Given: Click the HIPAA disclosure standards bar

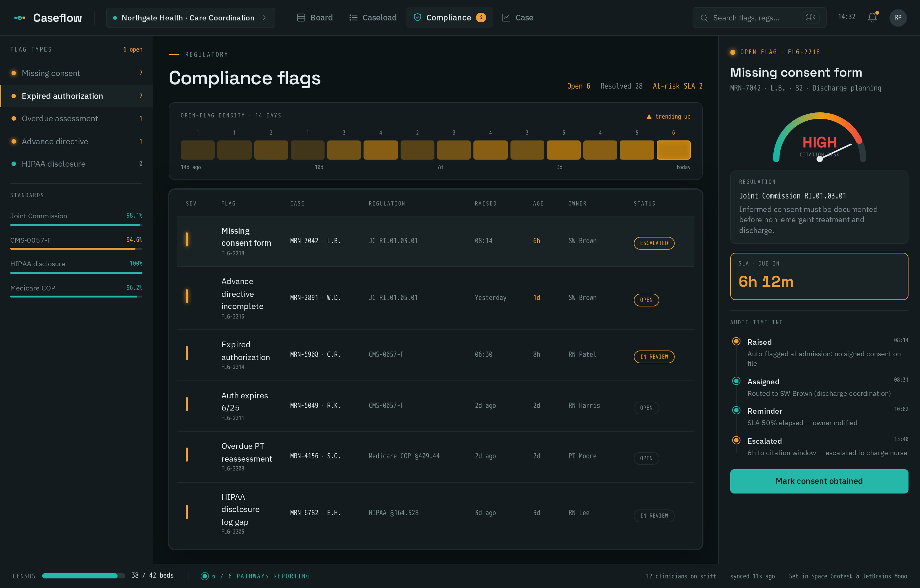Looking at the screenshot, I should (76, 273).
